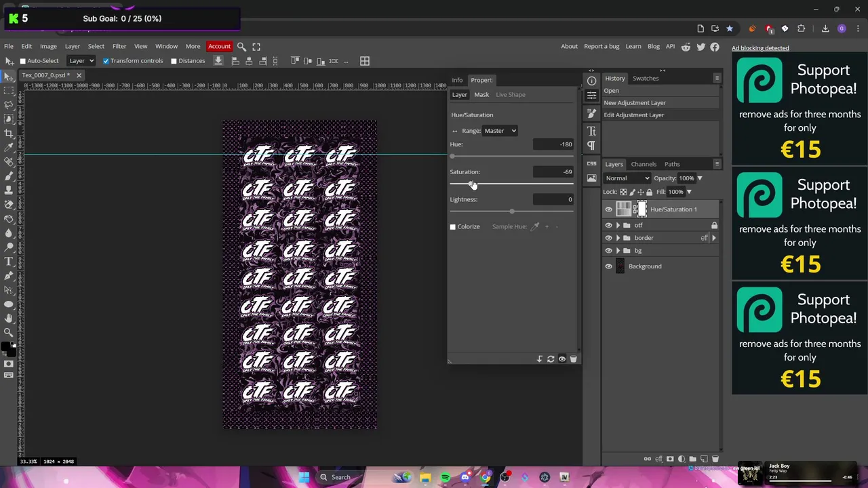This screenshot has width=868, height=488.
Task: Select the Clone Stamp tool
Action: coord(9,190)
